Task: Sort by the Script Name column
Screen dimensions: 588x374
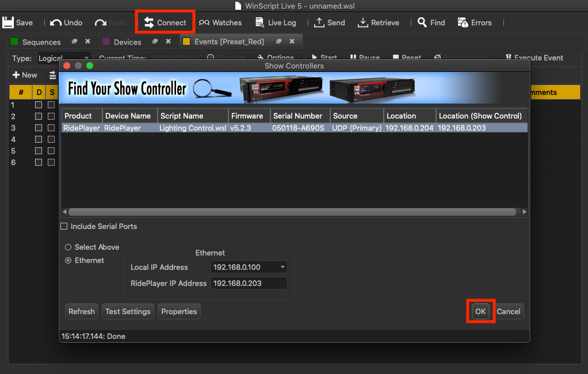Action: (193, 116)
